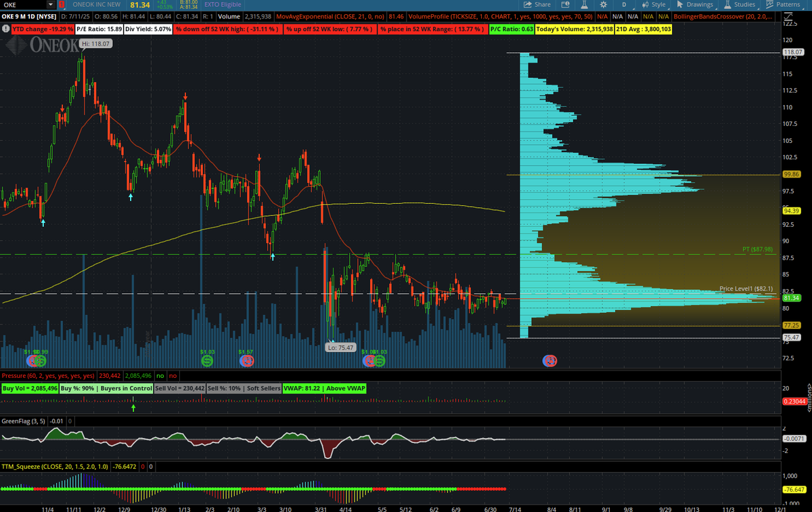Click the Lo: 75.47 price bubble
This screenshot has height=512, width=812.
(341, 347)
